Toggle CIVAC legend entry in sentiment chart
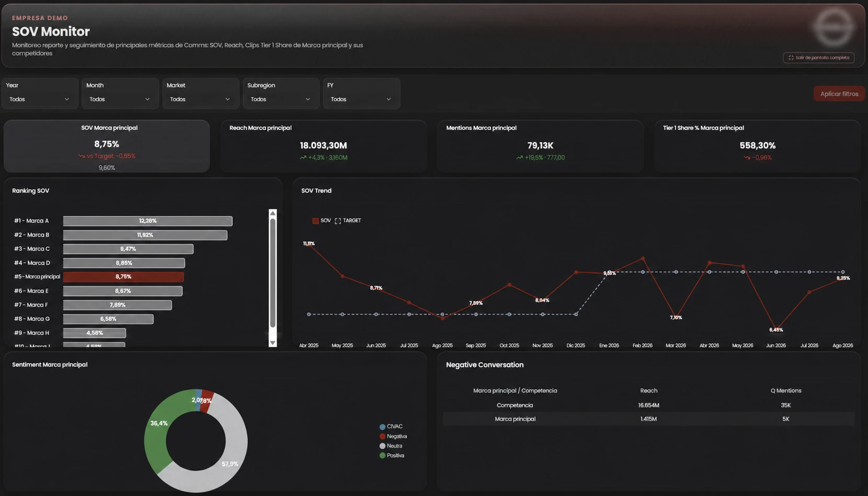 [x=391, y=427]
